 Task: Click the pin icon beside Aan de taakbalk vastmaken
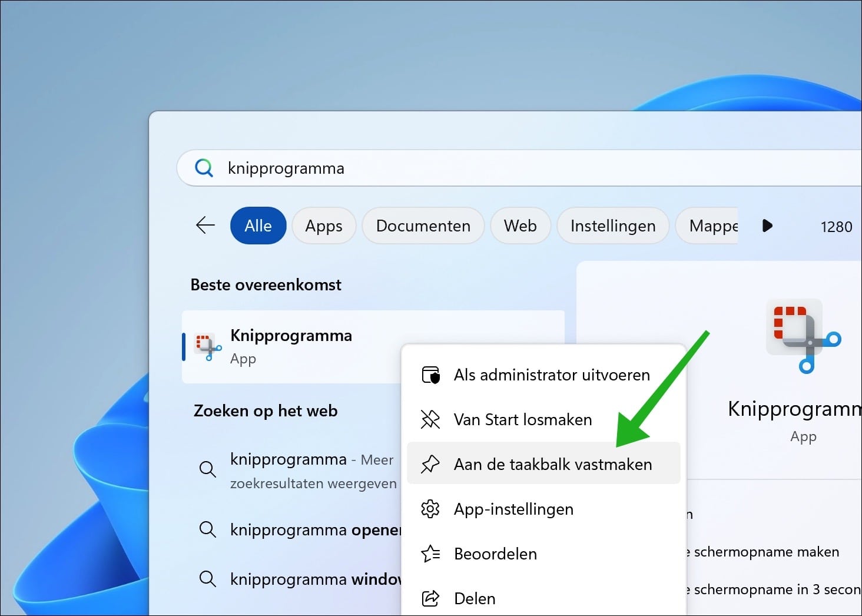(x=430, y=463)
